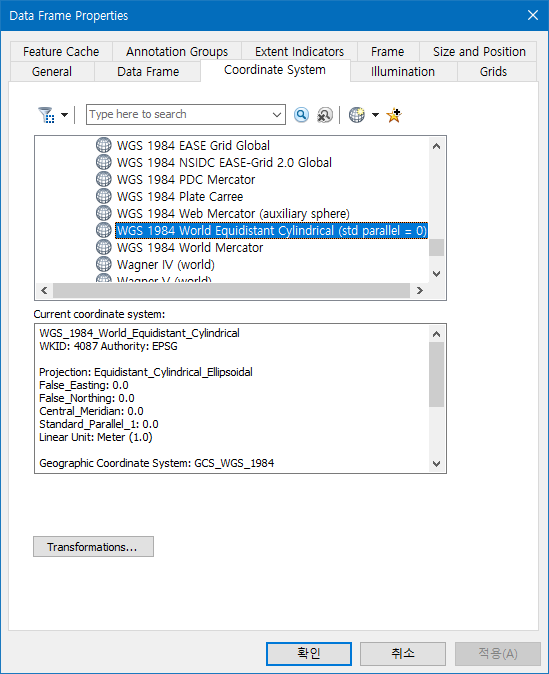The image size is (549, 674).
Task: Select WGS 1984 Web Mercator (auxiliary sphere)
Action: (x=233, y=214)
